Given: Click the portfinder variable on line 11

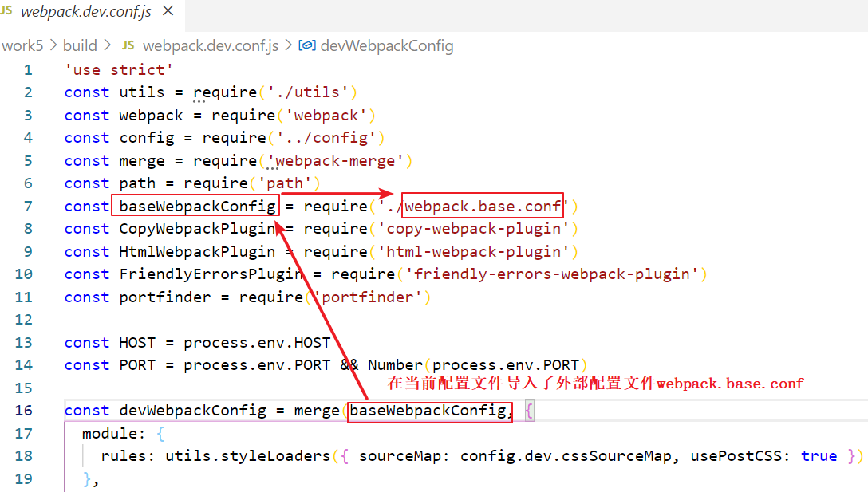Looking at the screenshot, I should (165, 297).
